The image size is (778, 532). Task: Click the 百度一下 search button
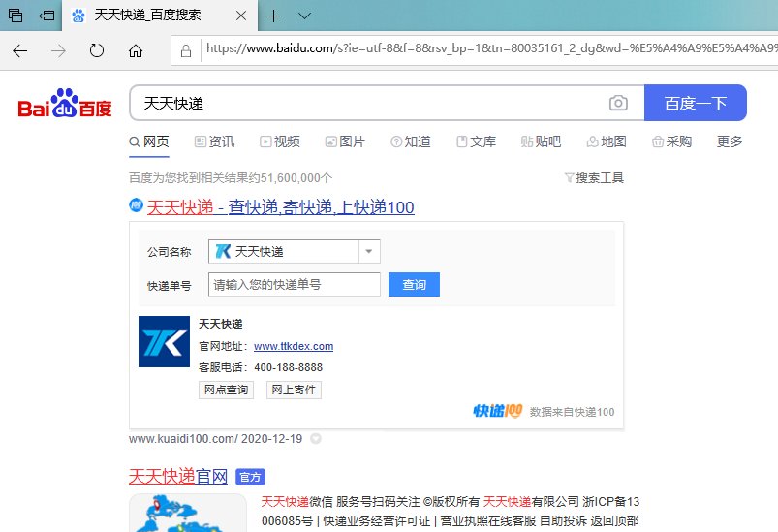[x=695, y=103]
